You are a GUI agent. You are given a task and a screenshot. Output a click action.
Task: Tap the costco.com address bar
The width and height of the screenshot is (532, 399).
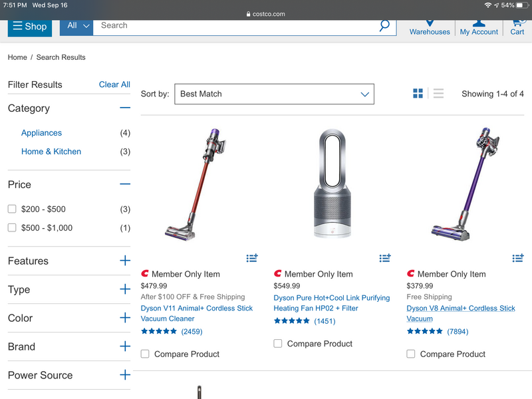(x=266, y=14)
